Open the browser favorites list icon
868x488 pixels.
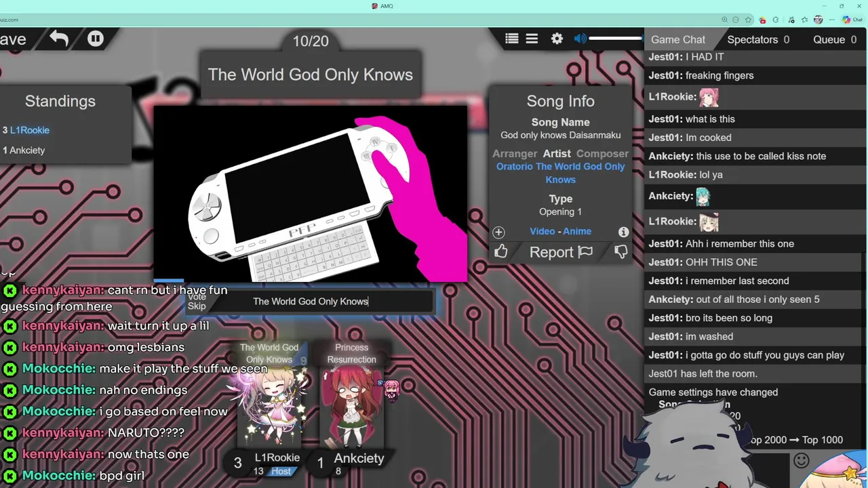click(804, 20)
